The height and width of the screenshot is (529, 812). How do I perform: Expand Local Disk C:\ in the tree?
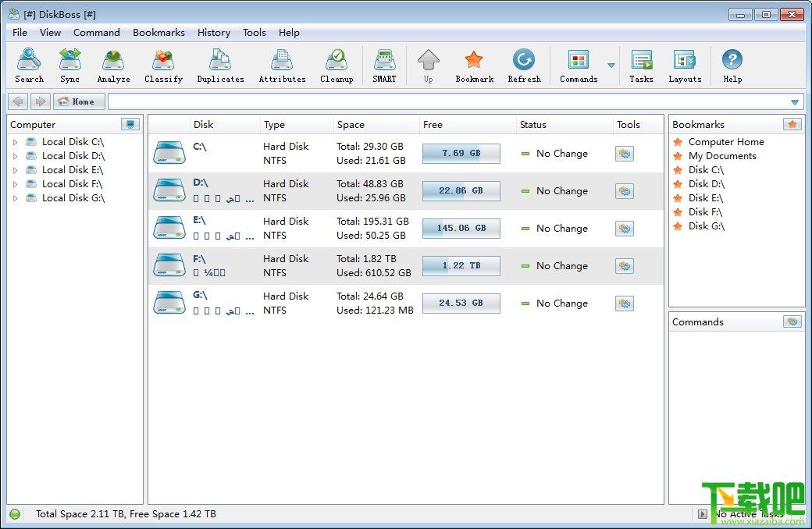point(16,142)
